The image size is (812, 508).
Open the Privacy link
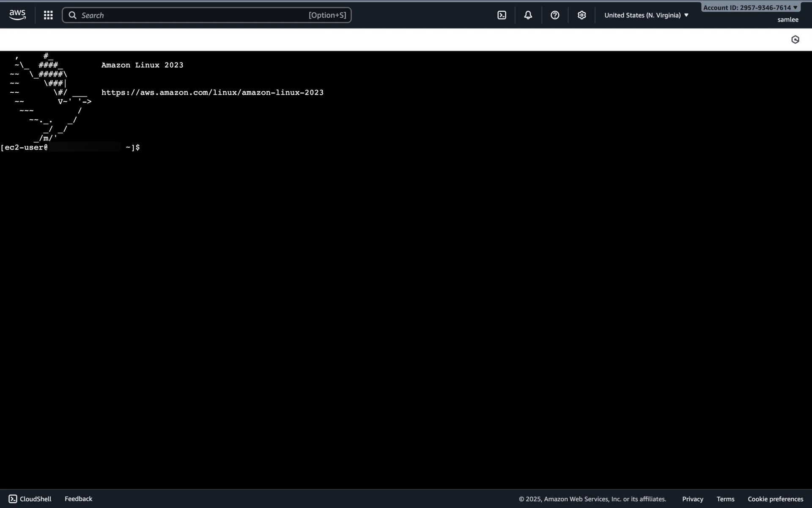(x=692, y=499)
